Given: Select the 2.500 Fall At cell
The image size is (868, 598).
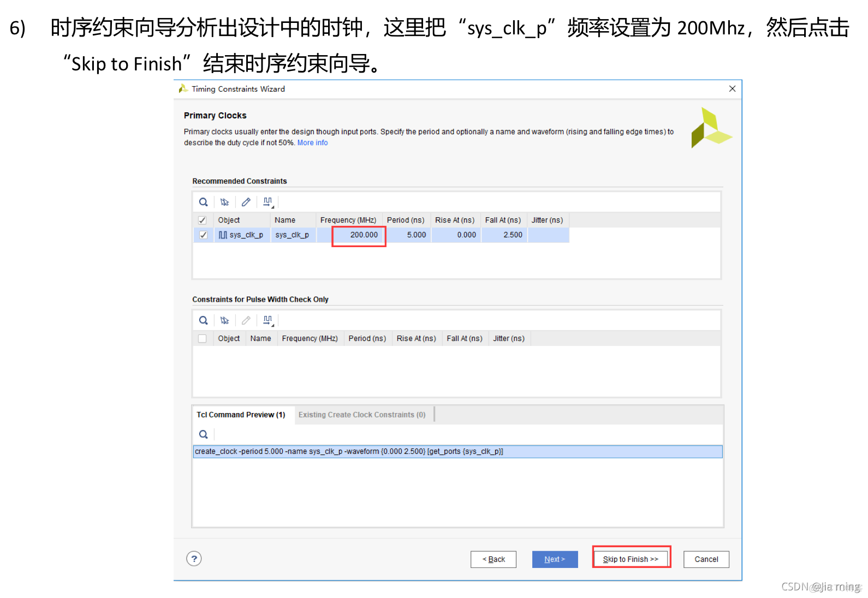Looking at the screenshot, I should tap(504, 235).
